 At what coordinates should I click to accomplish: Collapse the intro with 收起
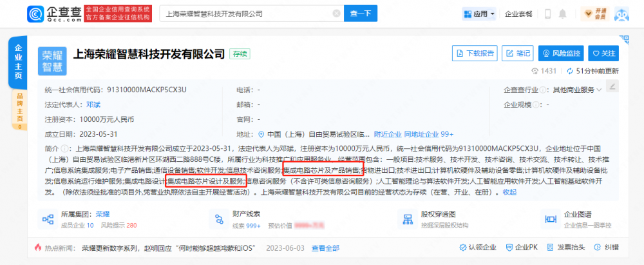(509, 191)
